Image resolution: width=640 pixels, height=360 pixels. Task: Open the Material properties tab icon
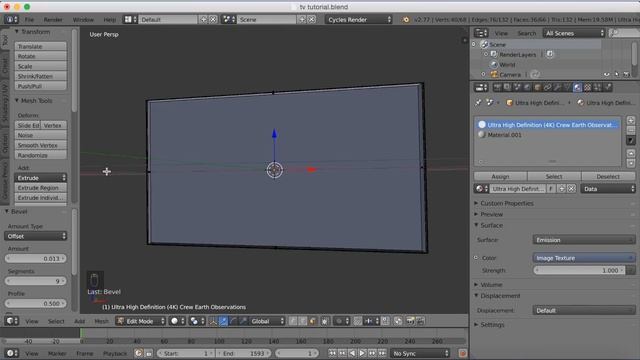[x=577, y=87]
